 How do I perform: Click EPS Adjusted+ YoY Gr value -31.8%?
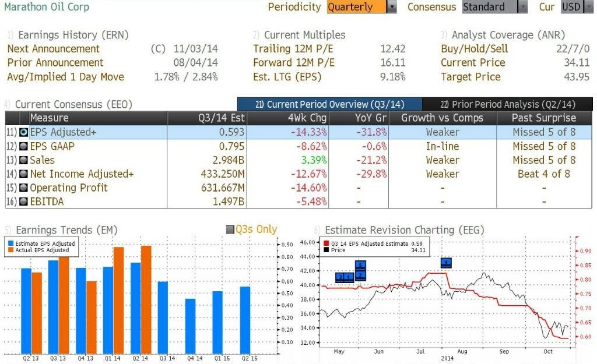371,132
